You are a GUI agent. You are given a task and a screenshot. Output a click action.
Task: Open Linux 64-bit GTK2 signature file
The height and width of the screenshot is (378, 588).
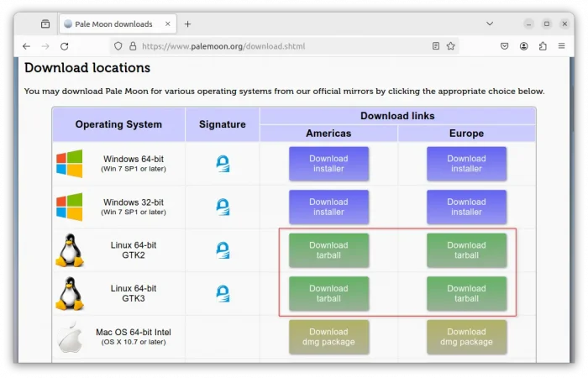click(x=223, y=250)
